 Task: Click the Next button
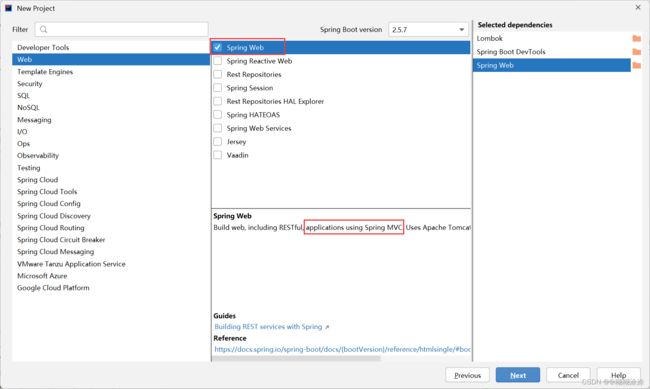coord(518,375)
